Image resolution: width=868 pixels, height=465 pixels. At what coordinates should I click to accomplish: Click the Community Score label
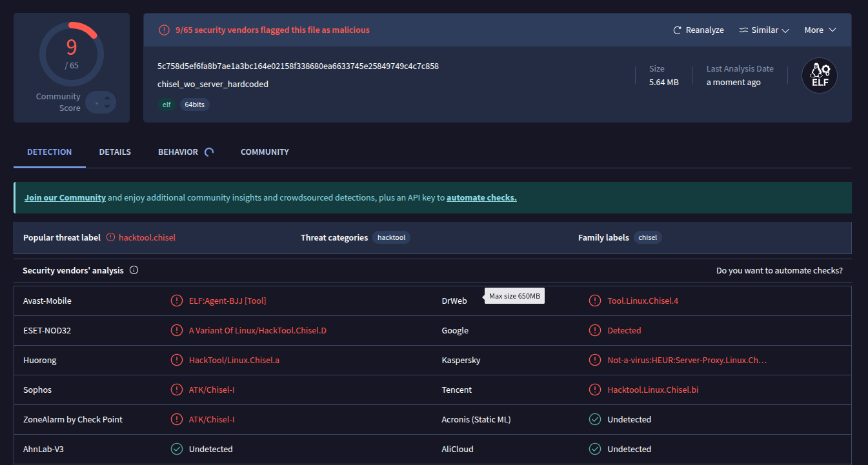pos(58,102)
